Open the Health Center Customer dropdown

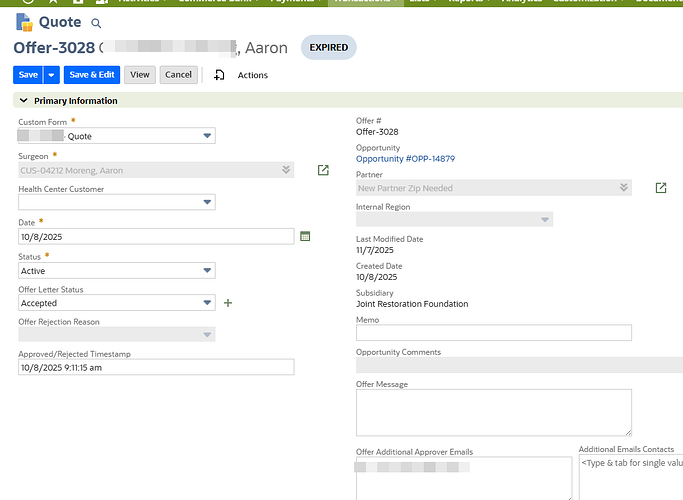207,202
